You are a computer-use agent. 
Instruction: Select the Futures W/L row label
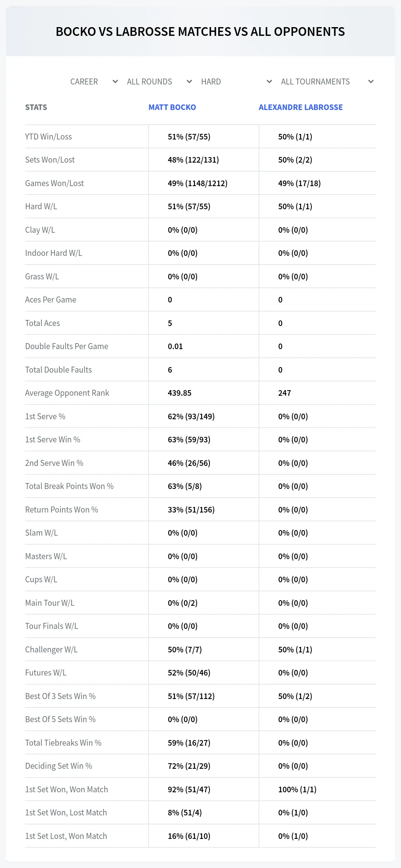tap(46, 673)
